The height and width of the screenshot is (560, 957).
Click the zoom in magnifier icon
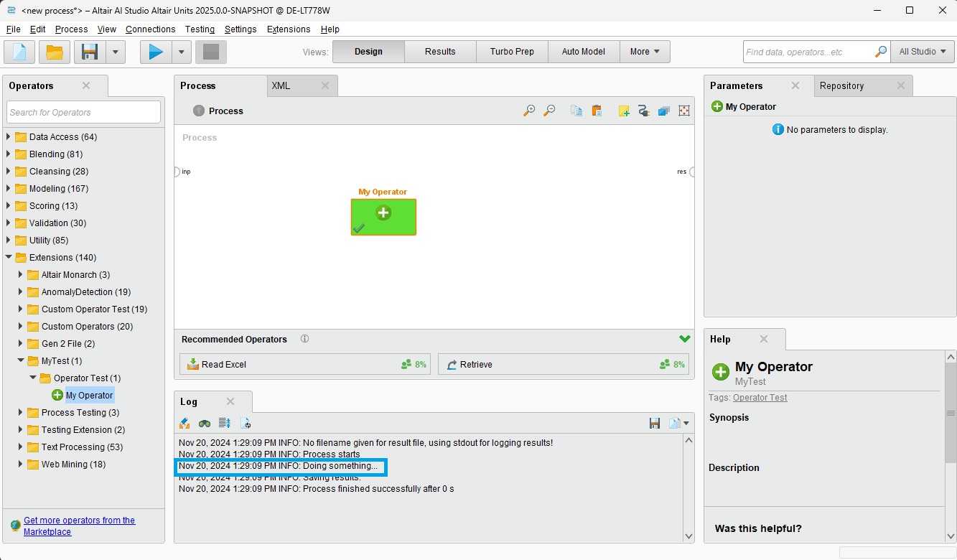tap(529, 111)
